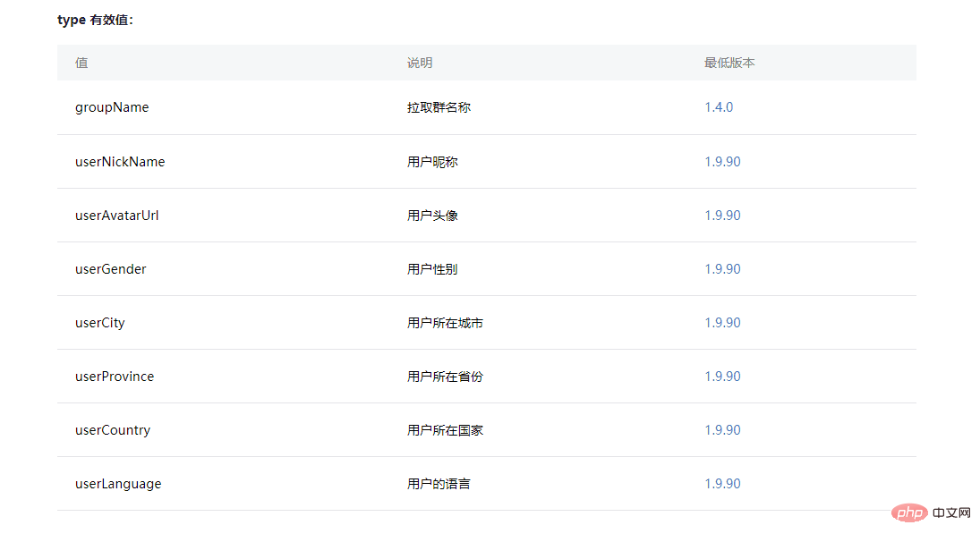Open the 1.9.90 link in userAvatarUrl row
This screenshot has height=542, width=980.
pyautogui.click(x=722, y=216)
